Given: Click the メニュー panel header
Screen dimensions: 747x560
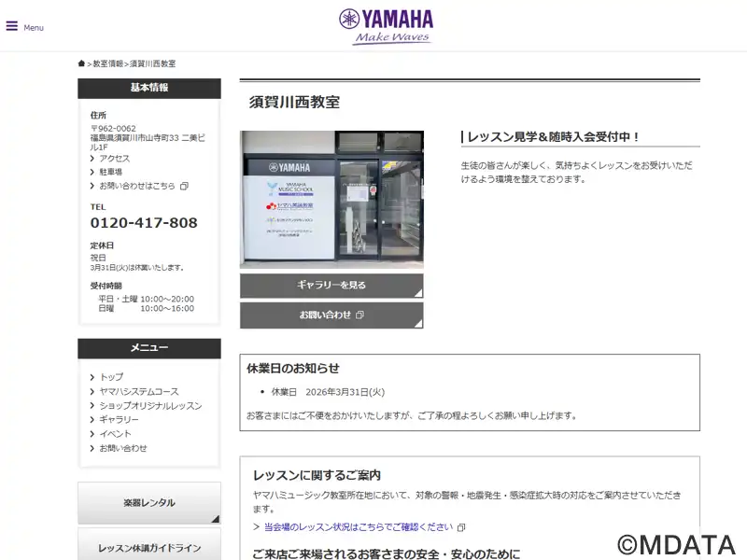Looking at the screenshot, I should coord(149,348).
